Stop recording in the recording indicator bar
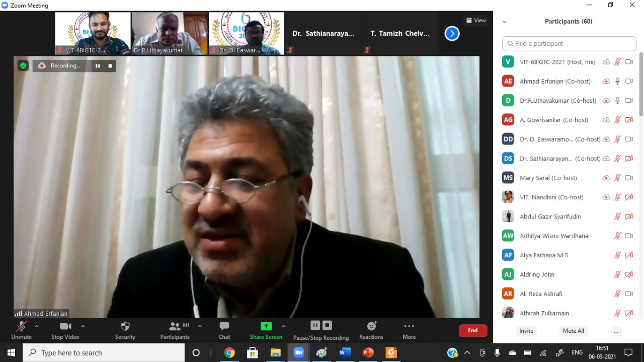Image resolution: width=644 pixels, height=362 pixels. pos(110,66)
